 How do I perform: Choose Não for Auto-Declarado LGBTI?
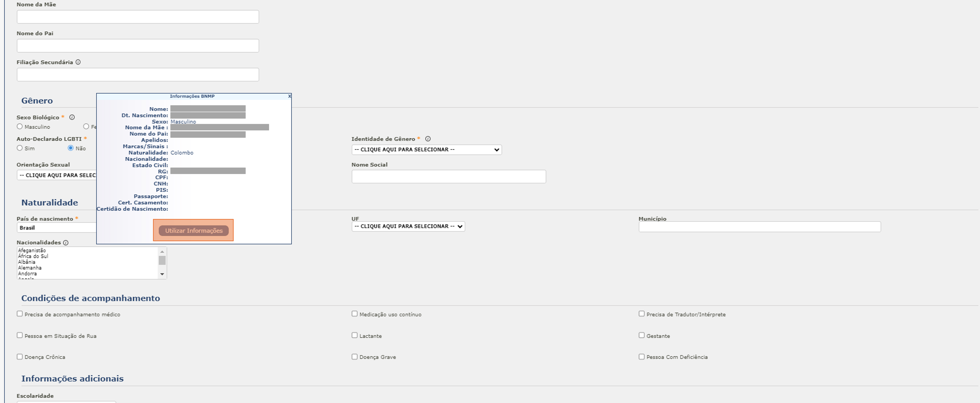(70, 148)
